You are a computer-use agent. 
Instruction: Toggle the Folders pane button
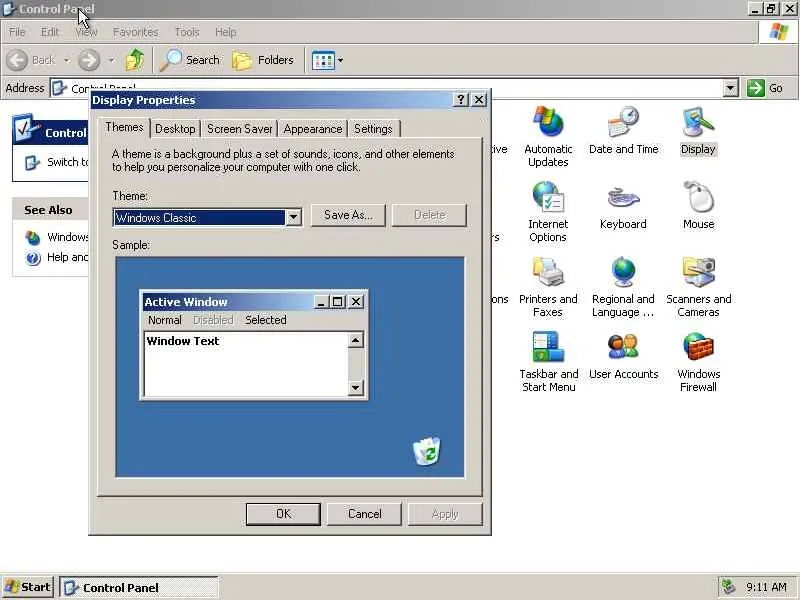pyautogui.click(x=263, y=60)
